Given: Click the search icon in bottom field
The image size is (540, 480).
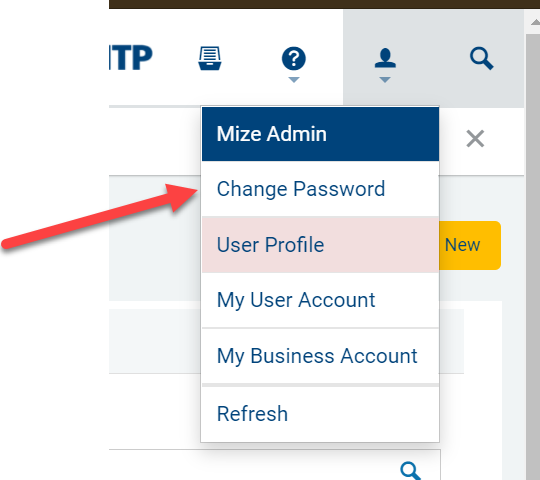Looking at the screenshot, I should coord(411,470).
